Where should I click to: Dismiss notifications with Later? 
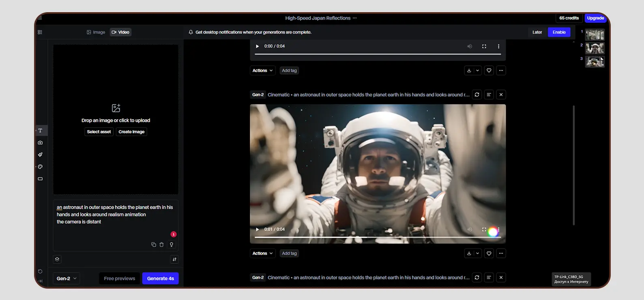(x=537, y=32)
